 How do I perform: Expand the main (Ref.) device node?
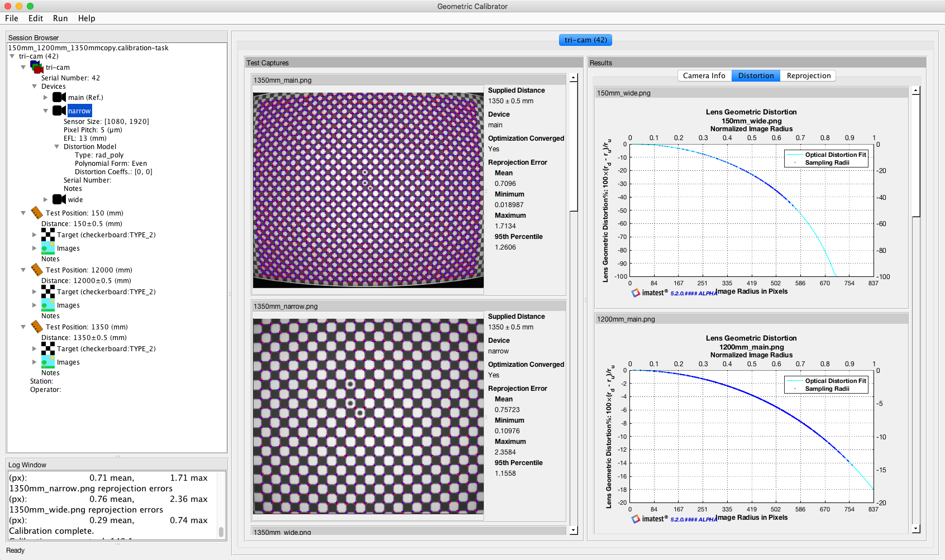[x=46, y=97]
